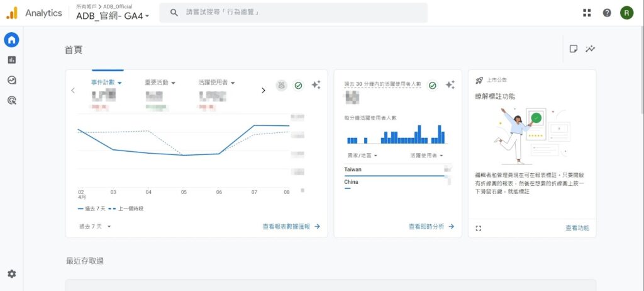Open the 過去 7 天 date range dropdown
Screen dimensions: 644x291
[96, 226]
